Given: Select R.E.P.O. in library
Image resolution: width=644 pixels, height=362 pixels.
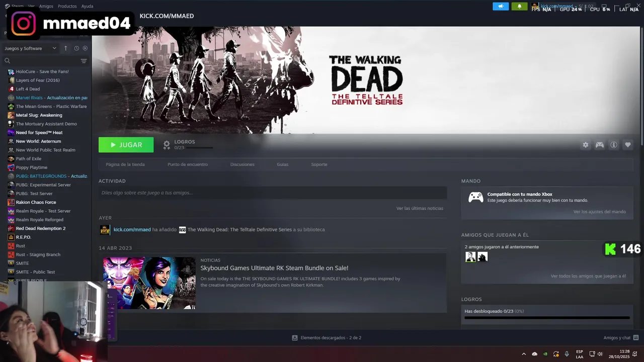Looking at the screenshot, I should point(24,237).
